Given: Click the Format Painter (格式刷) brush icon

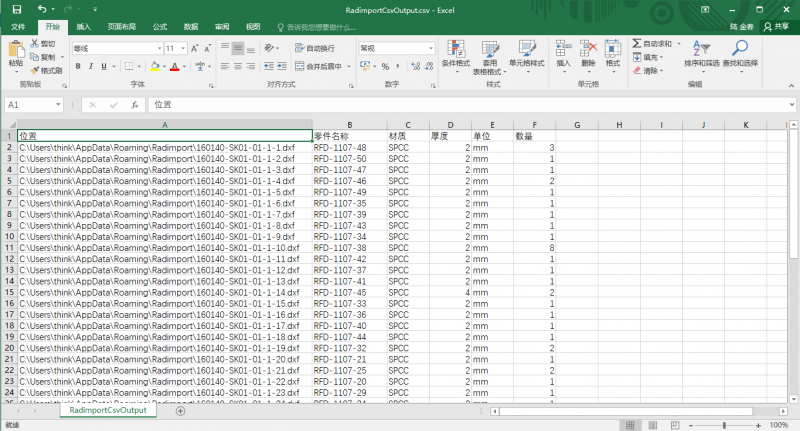Looking at the screenshot, I should (35, 70).
